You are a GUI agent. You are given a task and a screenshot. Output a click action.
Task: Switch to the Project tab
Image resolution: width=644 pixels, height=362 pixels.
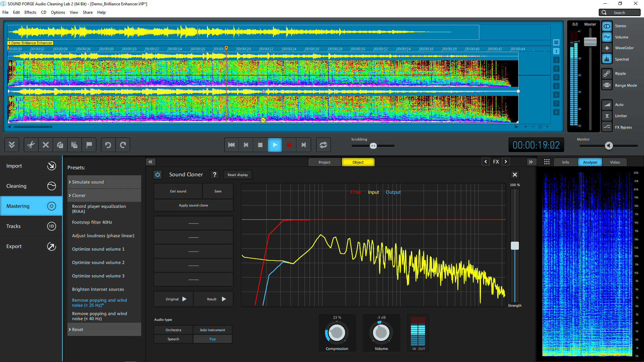324,162
